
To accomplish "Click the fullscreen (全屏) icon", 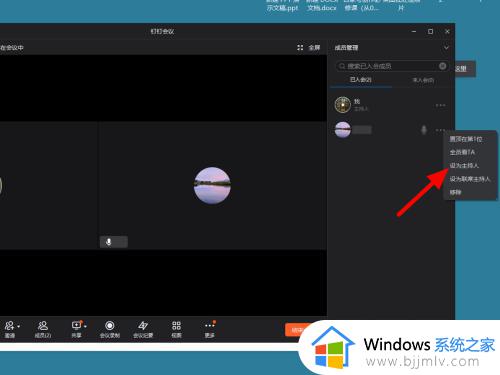I will pos(300,48).
